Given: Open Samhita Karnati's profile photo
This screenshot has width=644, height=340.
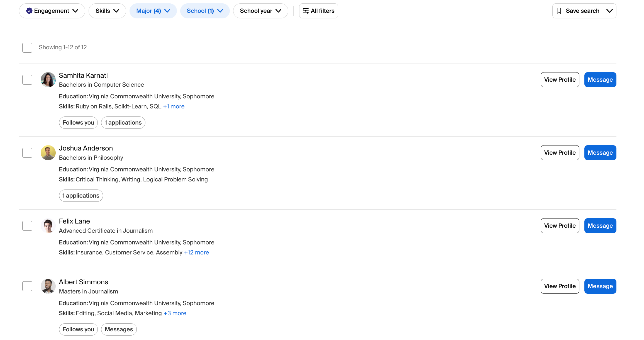Looking at the screenshot, I should 48,80.
